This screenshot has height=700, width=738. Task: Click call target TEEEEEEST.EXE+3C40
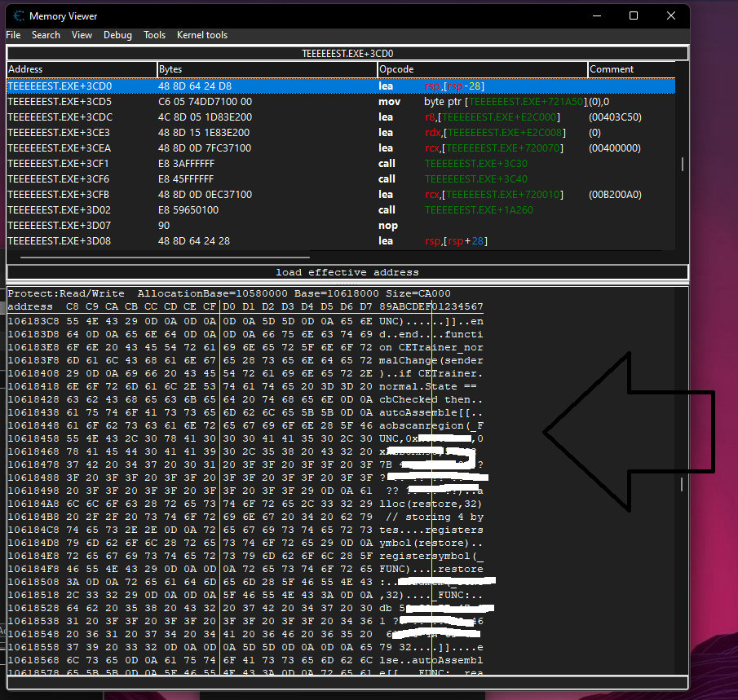[476, 179]
